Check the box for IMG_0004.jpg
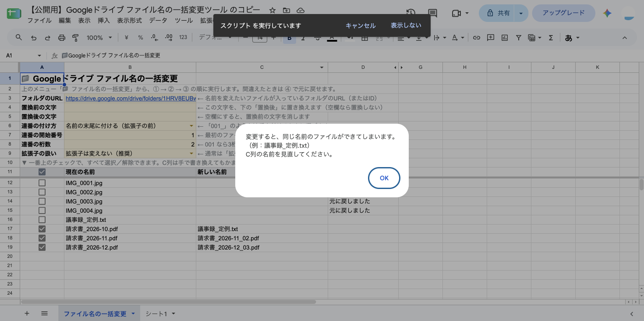This screenshot has height=321, width=644. (x=42, y=210)
